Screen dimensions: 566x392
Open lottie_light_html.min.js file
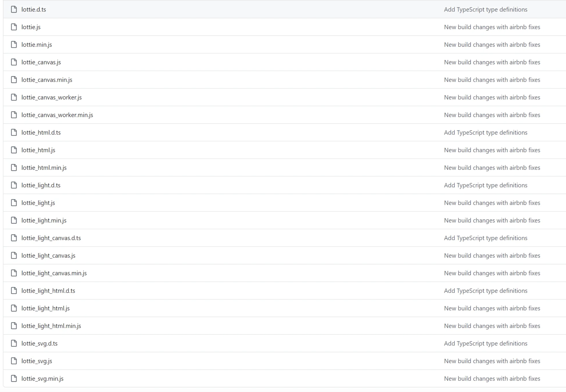point(51,326)
